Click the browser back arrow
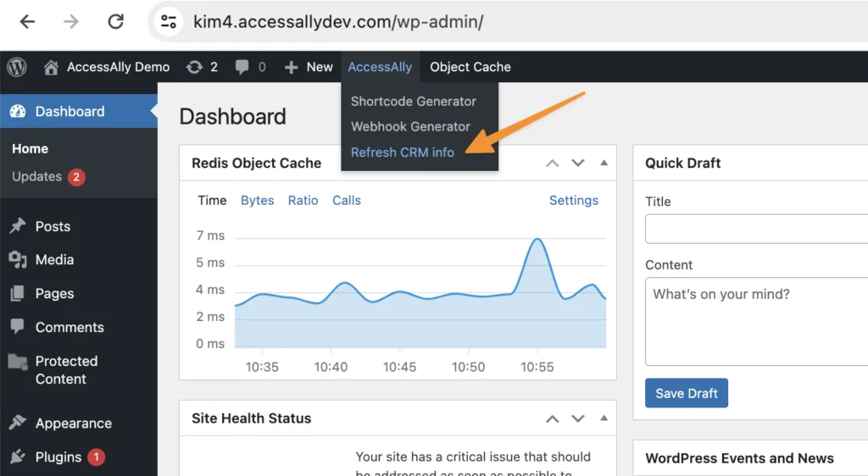 [27, 21]
